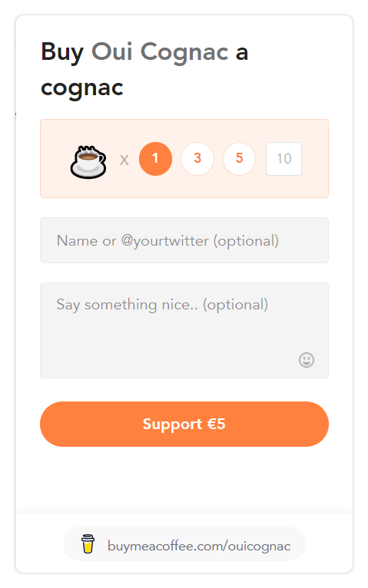
Task: Choose the 3 cognacs option
Action: tap(197, 159)
